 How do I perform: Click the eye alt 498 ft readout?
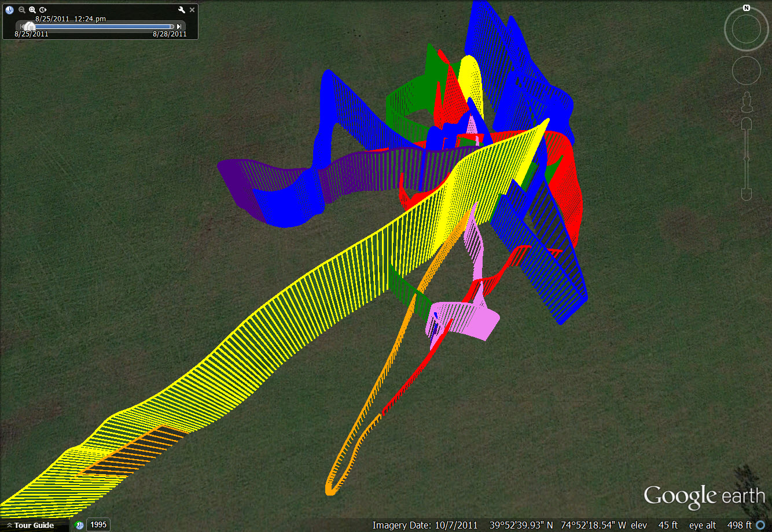pos(720,525)
